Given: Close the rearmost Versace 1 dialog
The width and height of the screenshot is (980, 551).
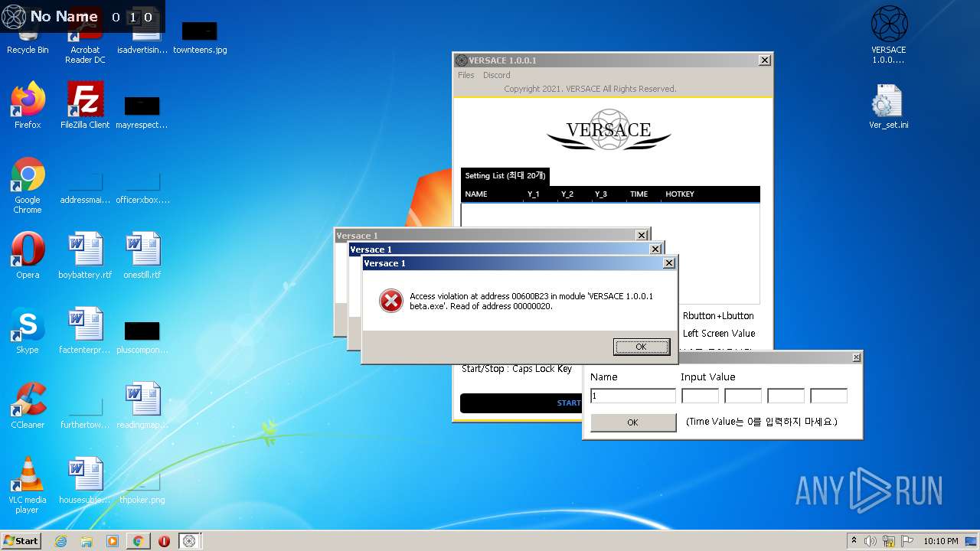Looking at the screenshot, I should tap(642, 236).
